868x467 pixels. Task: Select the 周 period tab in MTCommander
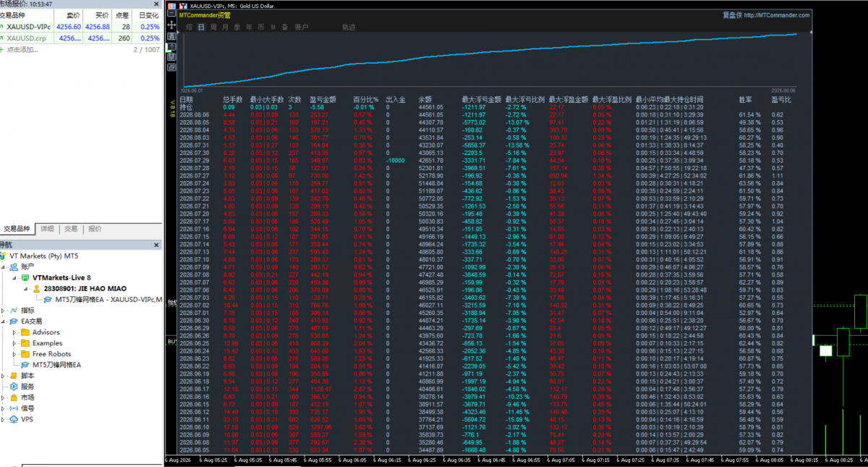[x=213, y=28]
